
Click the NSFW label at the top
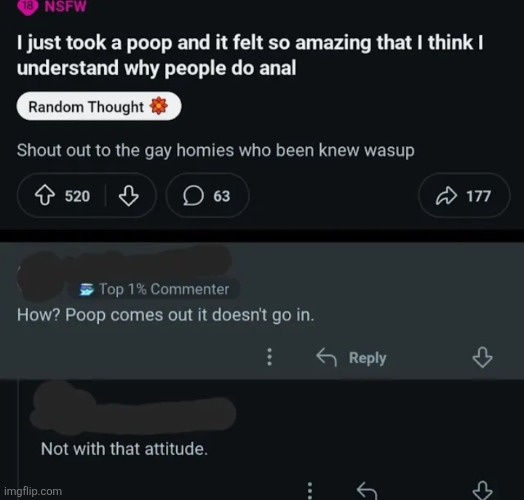pos(66,7)
